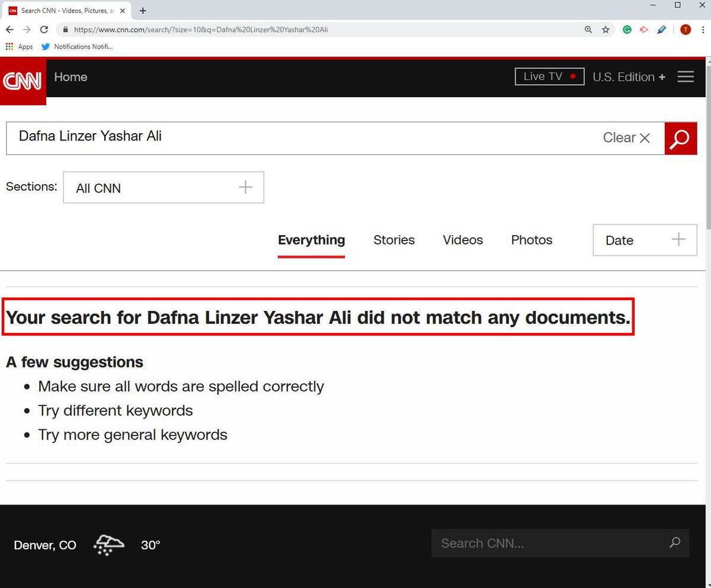Click the 30° temperature reading
The width and height of the screenshot is (711, 588).
(150, 545)
